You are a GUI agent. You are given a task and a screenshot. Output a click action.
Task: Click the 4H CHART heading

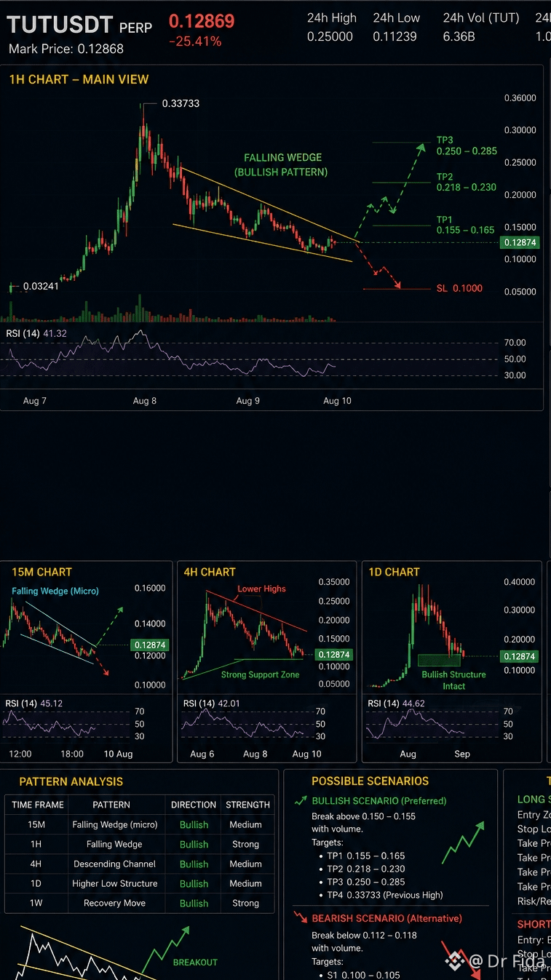pos(210,572)
